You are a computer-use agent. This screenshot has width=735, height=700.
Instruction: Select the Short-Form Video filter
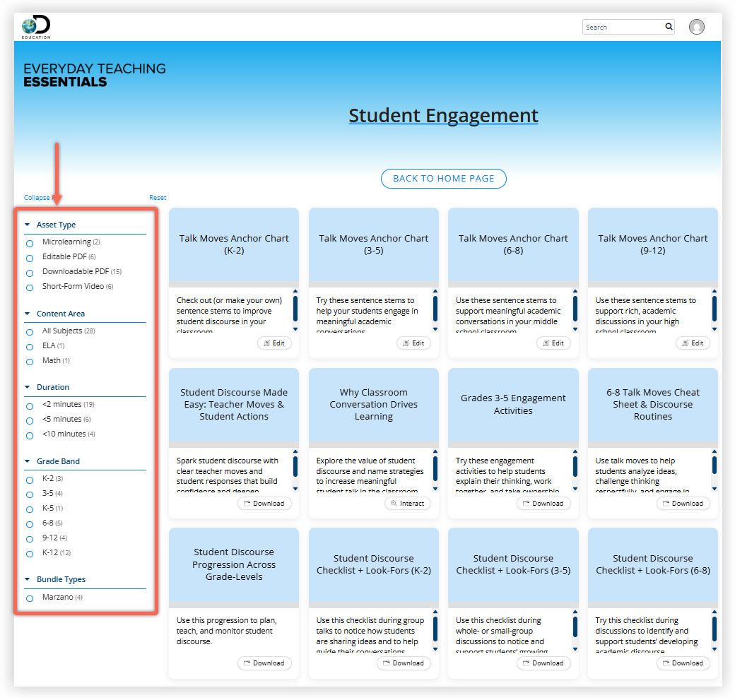30,287
